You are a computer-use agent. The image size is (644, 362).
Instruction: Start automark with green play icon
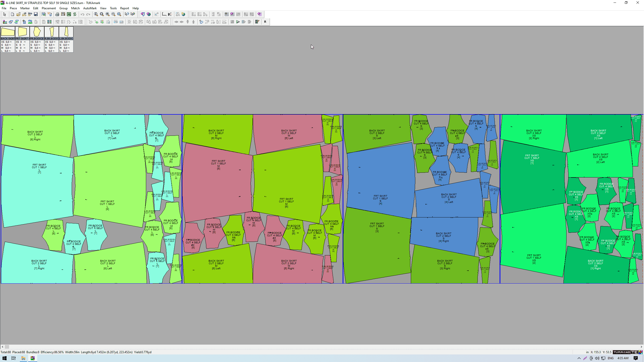click(x=238, y=22)
